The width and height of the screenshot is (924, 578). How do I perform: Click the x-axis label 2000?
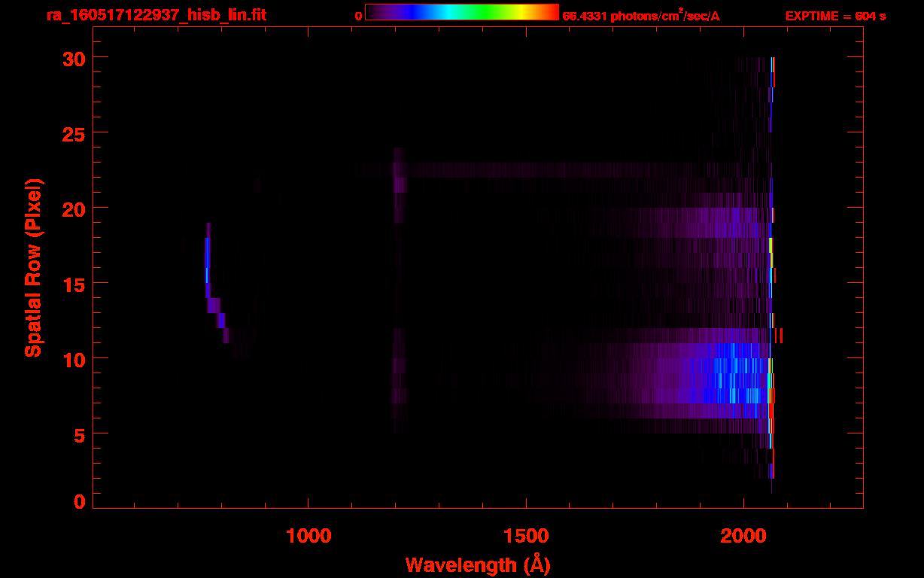pyautogui.click(x=743, y=536)
